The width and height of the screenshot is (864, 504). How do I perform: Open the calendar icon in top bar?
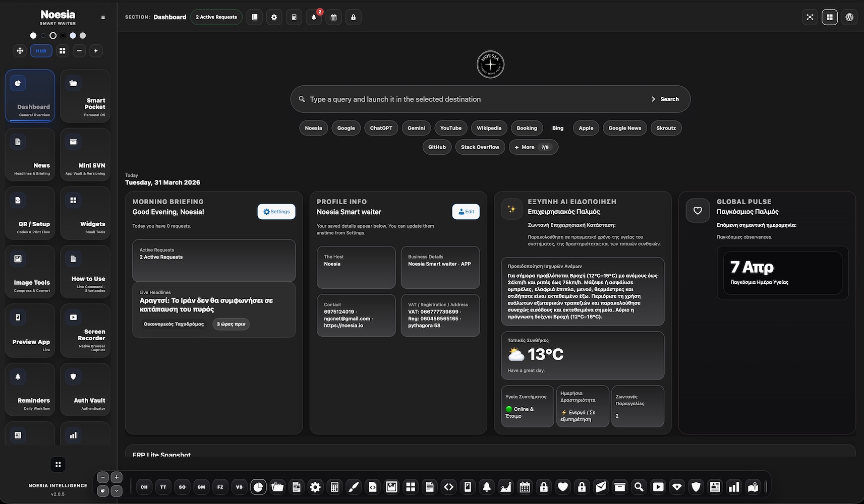pyautogui.click(x=333, y=17)
